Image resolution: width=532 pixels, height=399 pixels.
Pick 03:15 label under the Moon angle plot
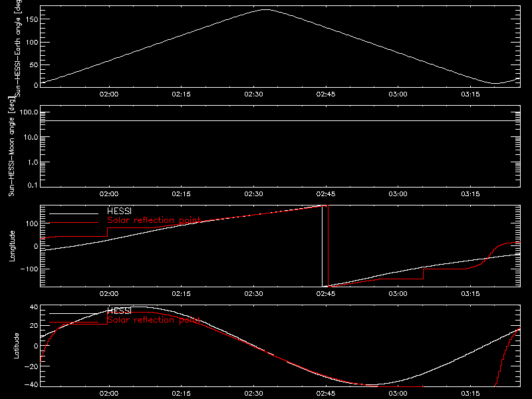tap(470, 194)
